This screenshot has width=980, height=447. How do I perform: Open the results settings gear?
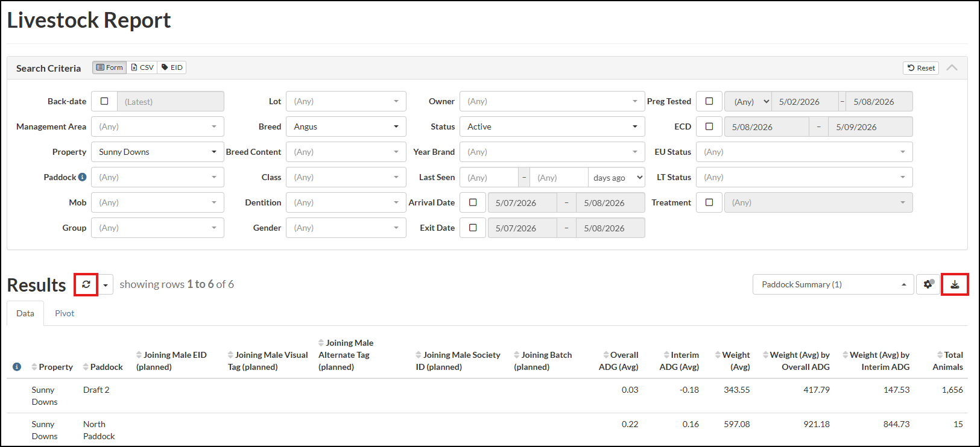click(928, 284)
